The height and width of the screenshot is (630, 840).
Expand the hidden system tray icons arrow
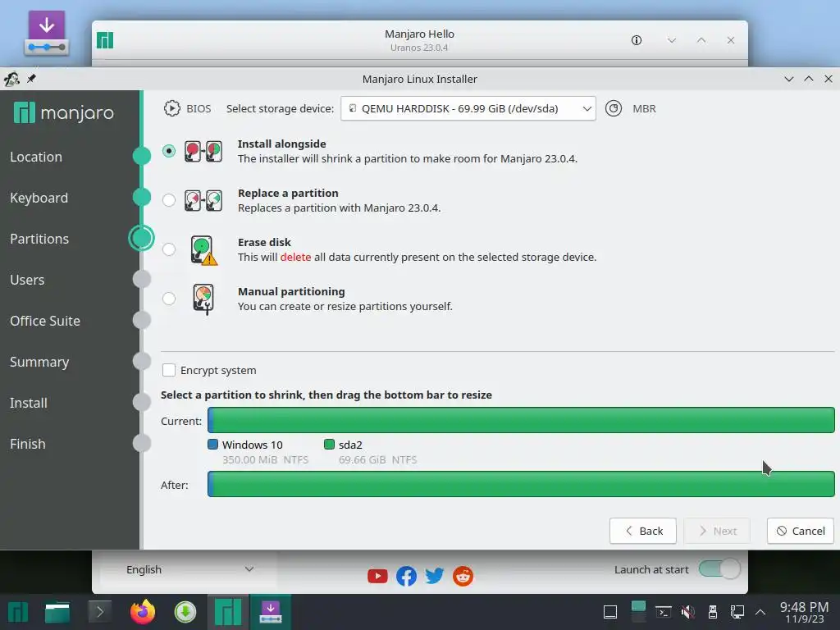tap(760, 612)
